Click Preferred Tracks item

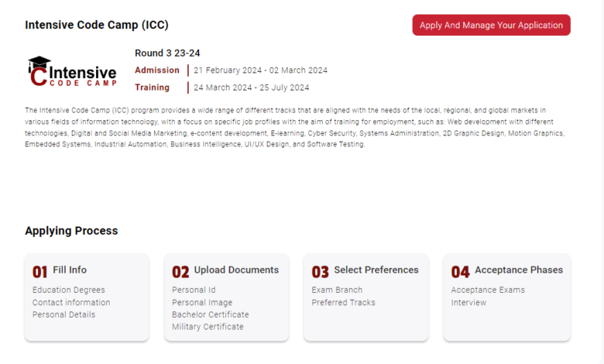click(x=343, y=302)
